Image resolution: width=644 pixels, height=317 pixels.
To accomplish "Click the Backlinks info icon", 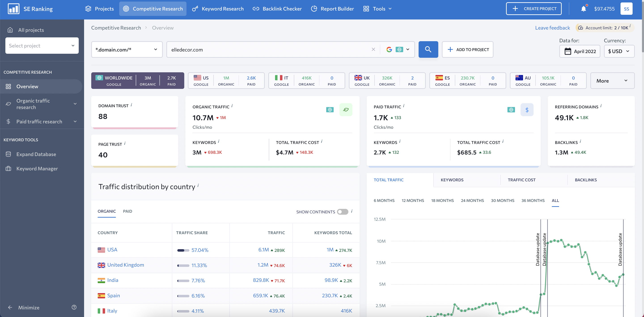I will [x=580, y=141].
